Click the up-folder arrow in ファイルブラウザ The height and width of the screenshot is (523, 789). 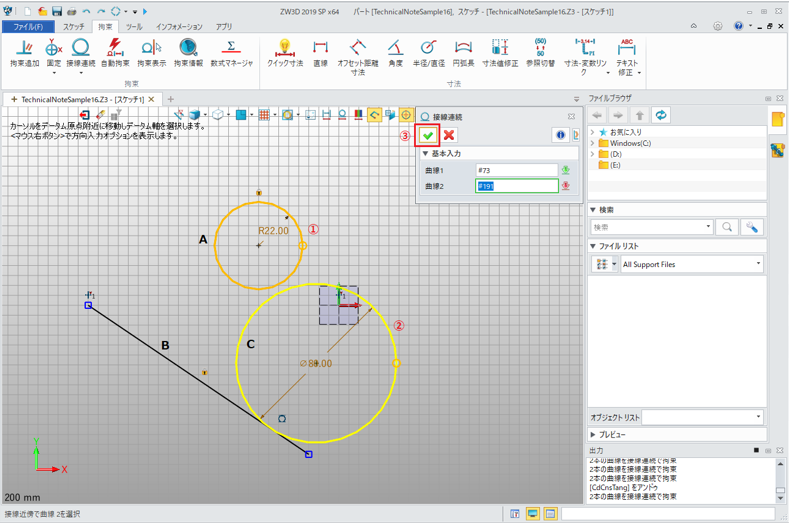click(639, 115)
